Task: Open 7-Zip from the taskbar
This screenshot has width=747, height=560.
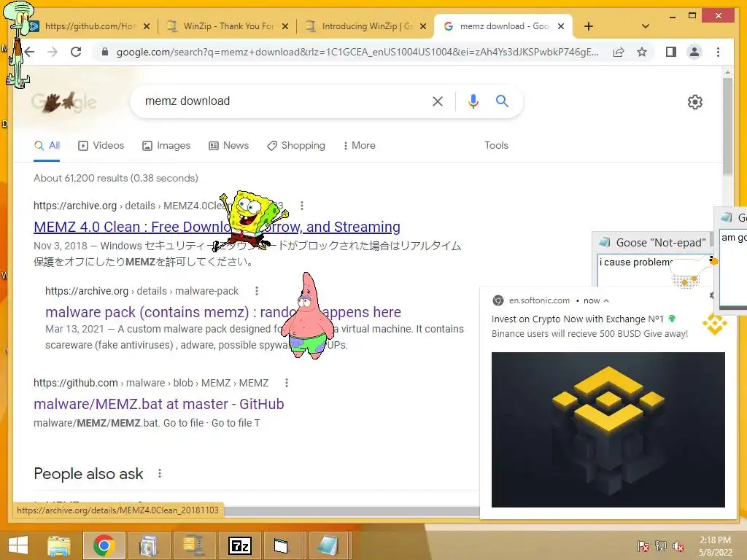Action: (x=240, y=545)
